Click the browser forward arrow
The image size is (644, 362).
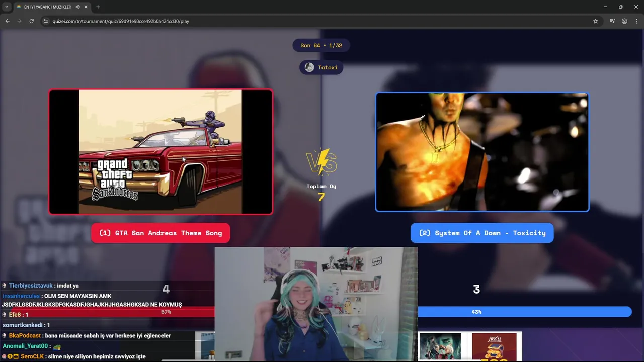(x=19, y=21)
